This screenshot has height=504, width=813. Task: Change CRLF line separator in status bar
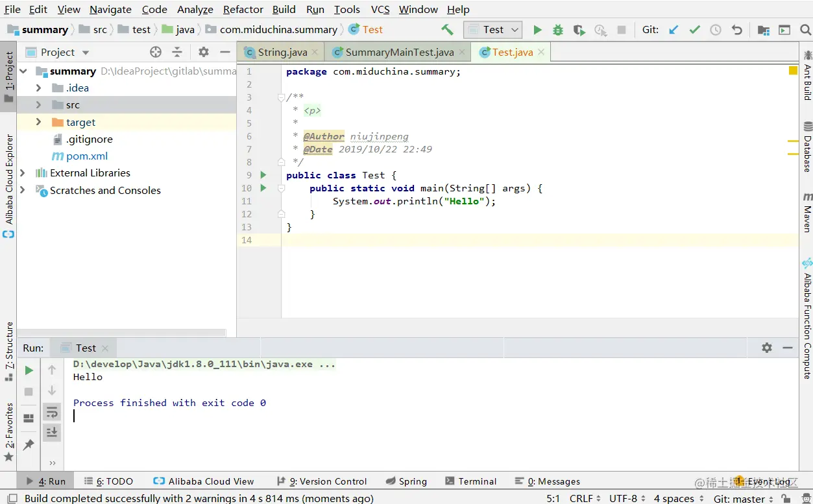[x=585, y=498]
